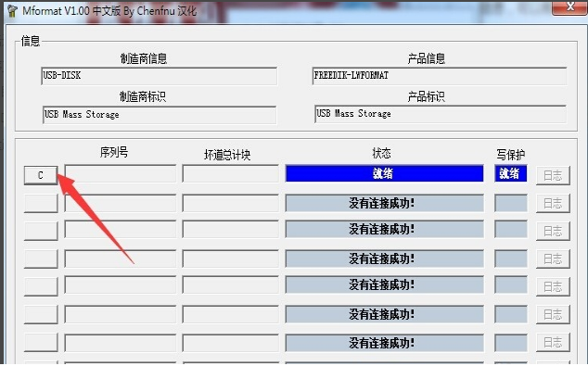Image resolution: width=588 pixels, height=366 pixels.
Task: Click the serial number field beside C button
Action: pos(120,173)
